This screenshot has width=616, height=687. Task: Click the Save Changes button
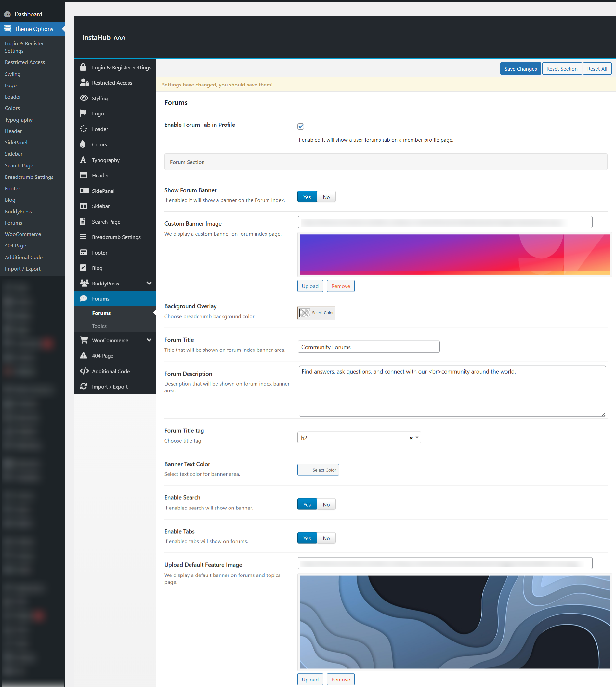(520, 69)
